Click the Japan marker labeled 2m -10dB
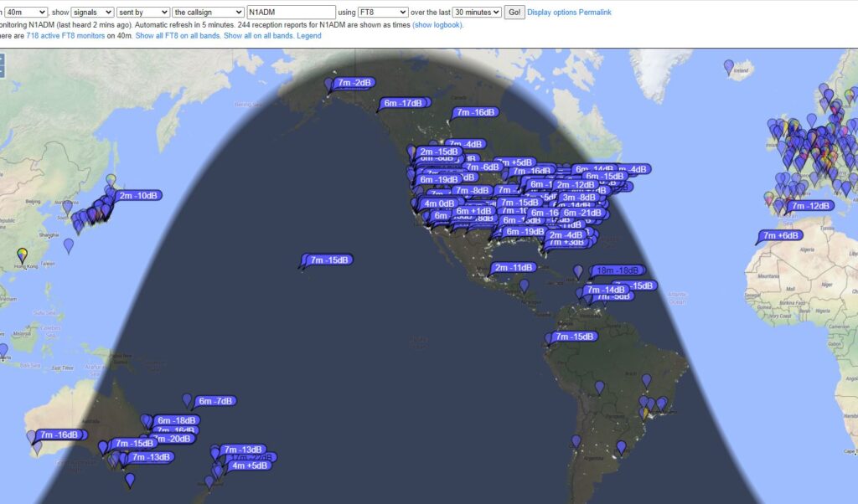The height and width of the screenshot is (504, 858). pyautogui.click(x=138, y=196)
